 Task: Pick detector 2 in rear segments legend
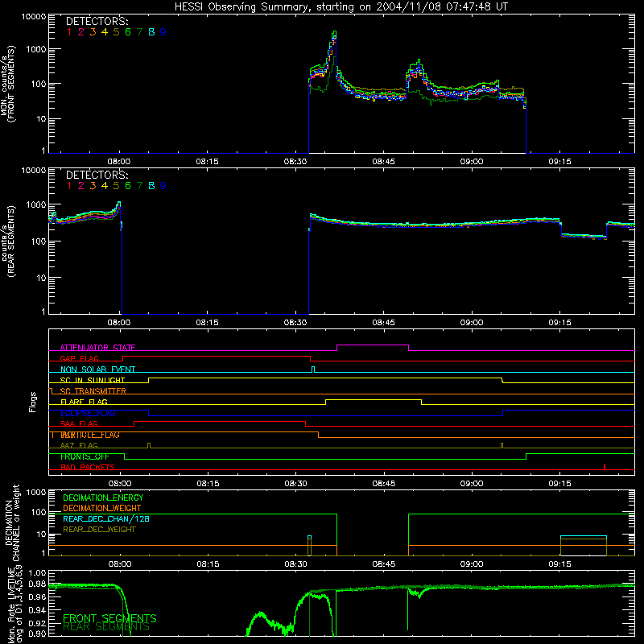point(81,186)
